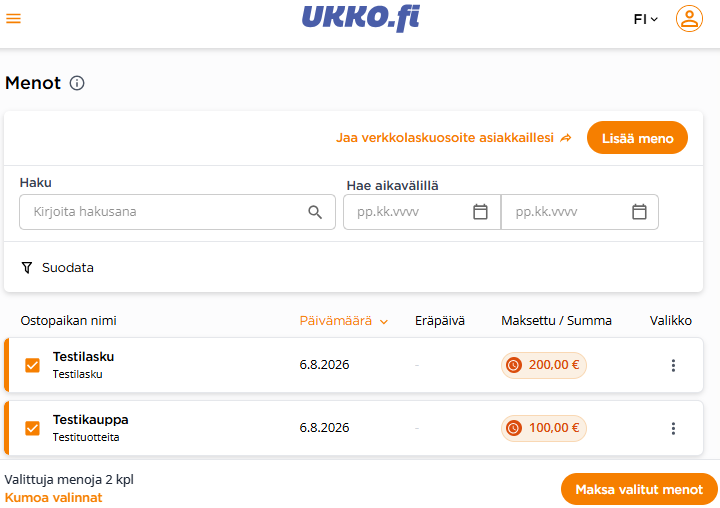
Task: Click the search magnifier icon
Action: pyautogui.click(x=315, y=212)
